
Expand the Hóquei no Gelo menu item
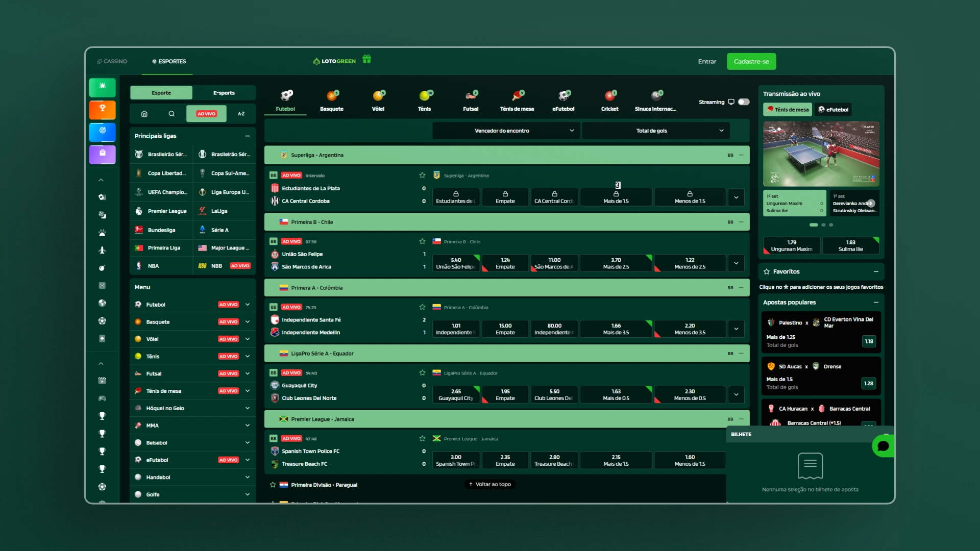pos(192,408)
